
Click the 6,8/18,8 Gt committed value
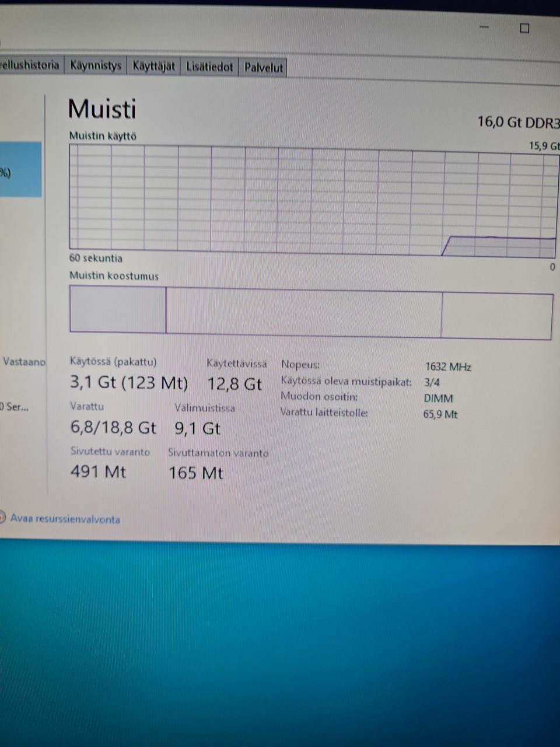[113, 427]
